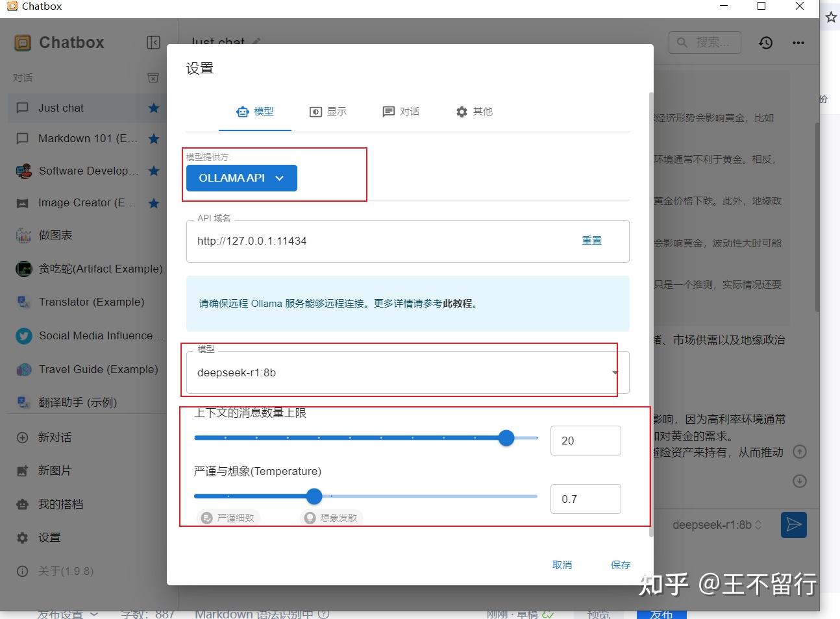Open the model selector near the send button
This screenshot has width=840, height=619.
(717, 524)
